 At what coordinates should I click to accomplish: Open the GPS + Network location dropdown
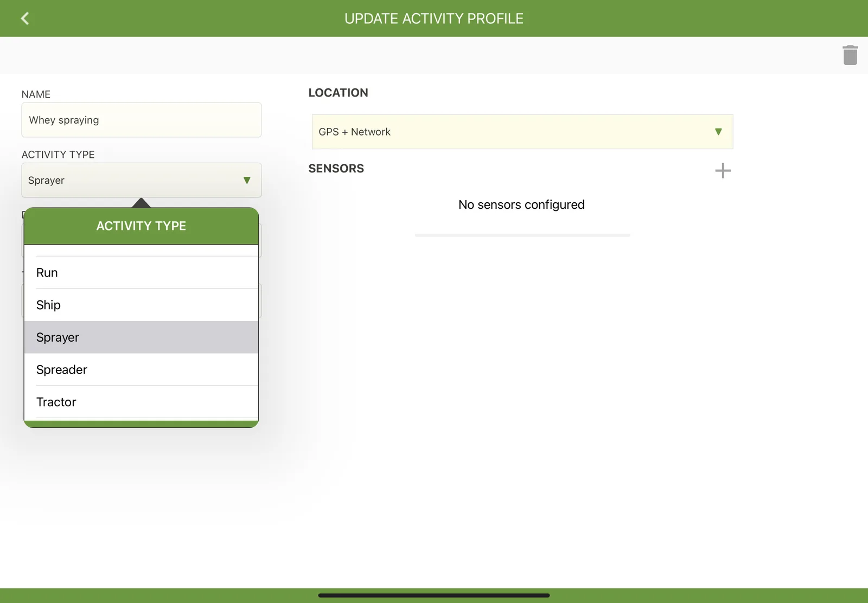(x=522, y=132)
